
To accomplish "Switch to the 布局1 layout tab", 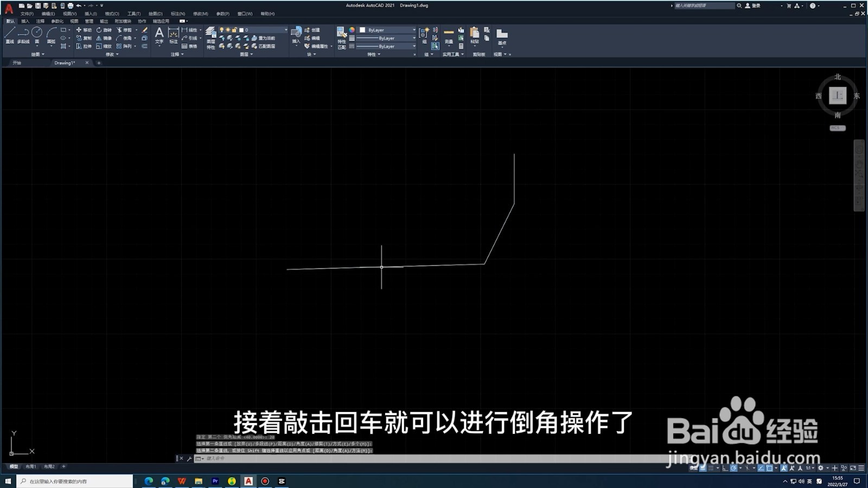I will [31, 466].
